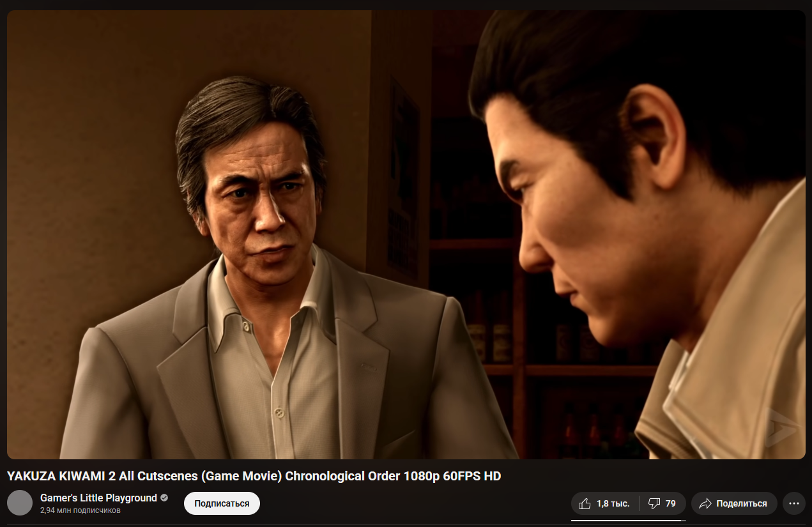Click the 2,94 млн подписчиков subscriber count
The height and width of the screenshot is (527, 812).
pos(80,510)
